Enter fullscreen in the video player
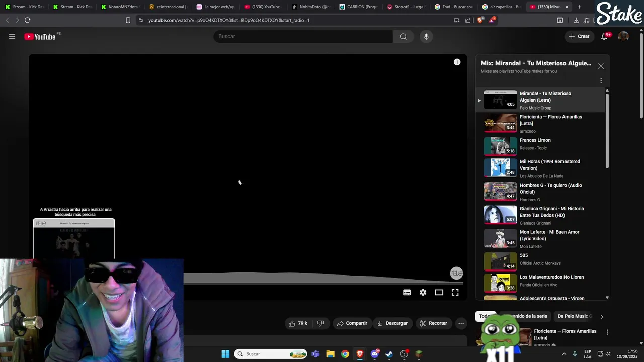Screen dimensions: 644x362 coord(455,292)
